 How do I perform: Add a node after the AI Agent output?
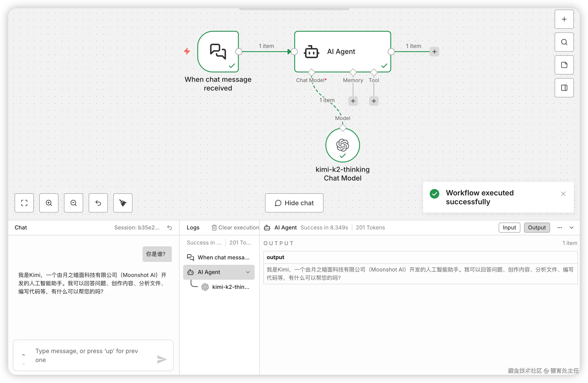434,52
